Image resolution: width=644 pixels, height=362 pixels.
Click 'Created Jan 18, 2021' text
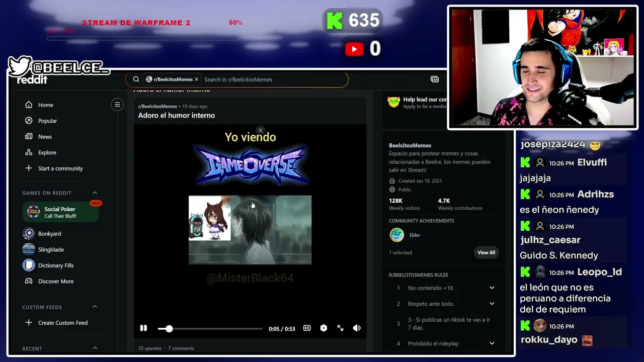[x=420, y=181]
